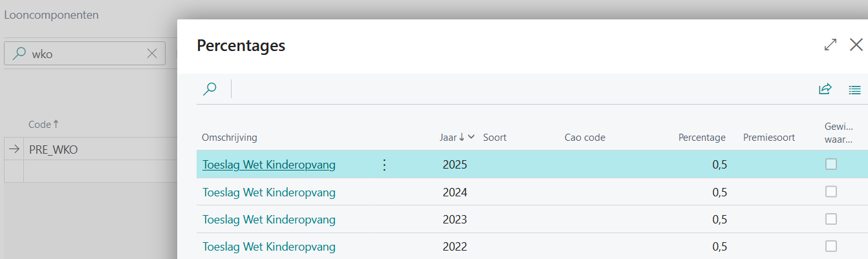The width and height of the screenshot is (868, 259).
Task: Click the Omschrijving column header
Action: pos(230,138)
